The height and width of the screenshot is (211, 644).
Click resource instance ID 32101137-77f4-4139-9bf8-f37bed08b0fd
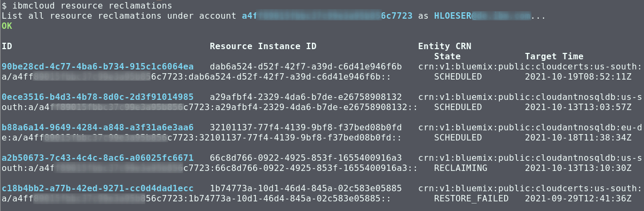306,128
